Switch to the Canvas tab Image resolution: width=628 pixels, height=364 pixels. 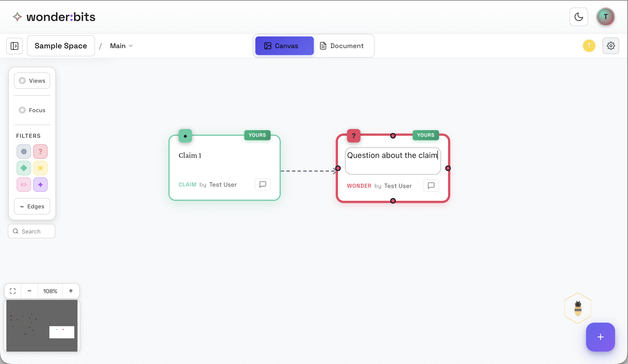pyautogui.click(x=284, y=46)
